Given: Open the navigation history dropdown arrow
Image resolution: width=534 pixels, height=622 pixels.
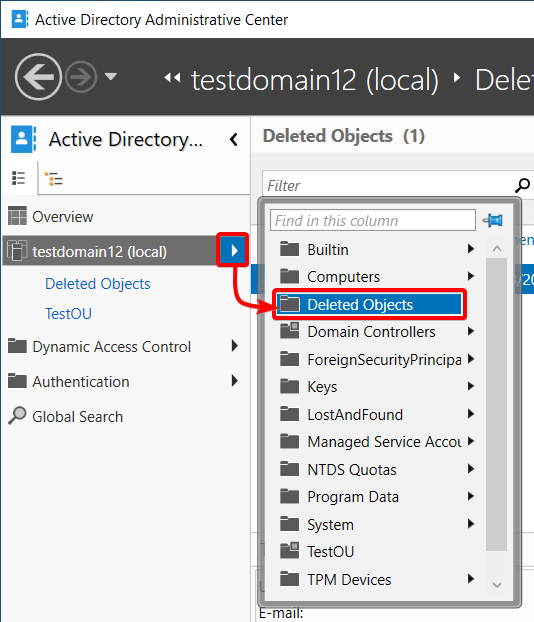Looking at the screenshot, I should (x=111, y=76).
